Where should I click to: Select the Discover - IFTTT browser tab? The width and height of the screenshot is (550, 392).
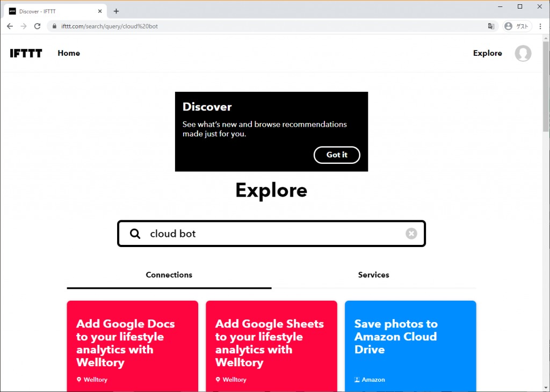(55, 11)
